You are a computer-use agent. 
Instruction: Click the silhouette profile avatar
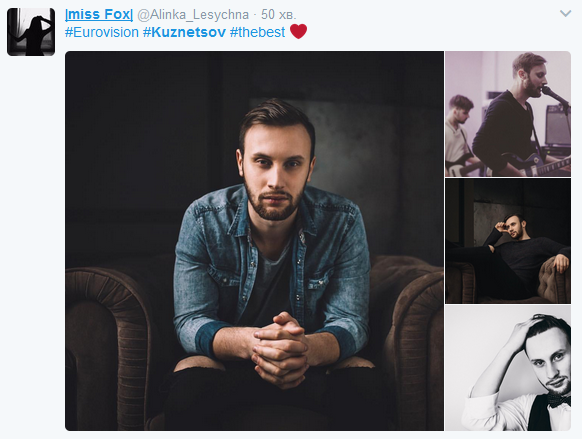31,32
